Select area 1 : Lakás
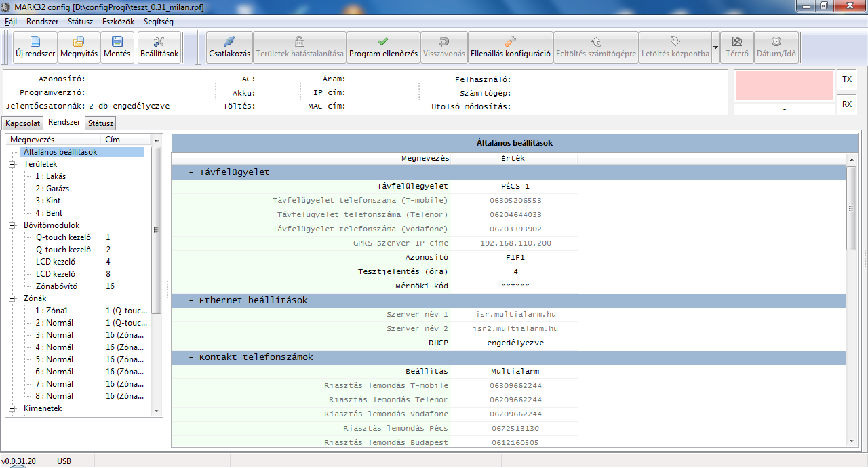 click(x=50, y=176)
